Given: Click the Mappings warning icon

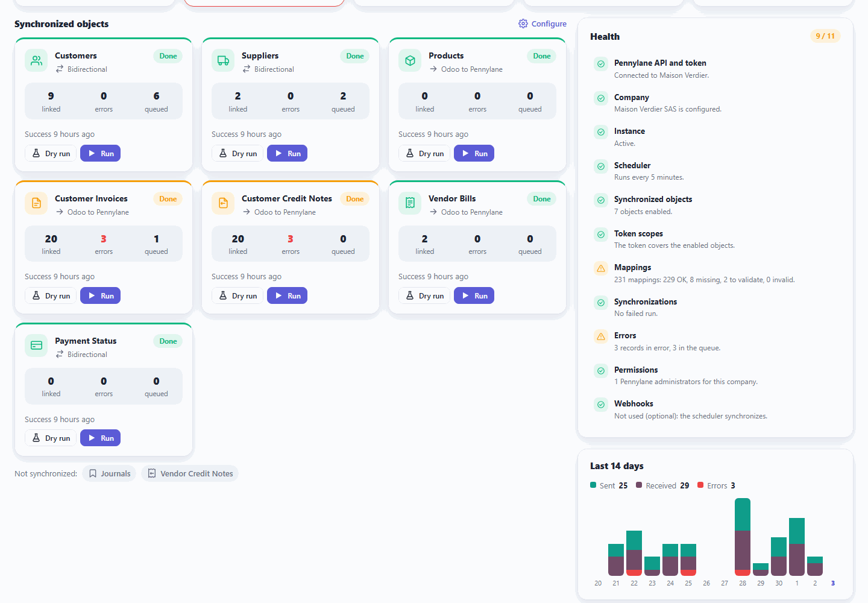Looking at the screenshot, I should coord(601,269).
